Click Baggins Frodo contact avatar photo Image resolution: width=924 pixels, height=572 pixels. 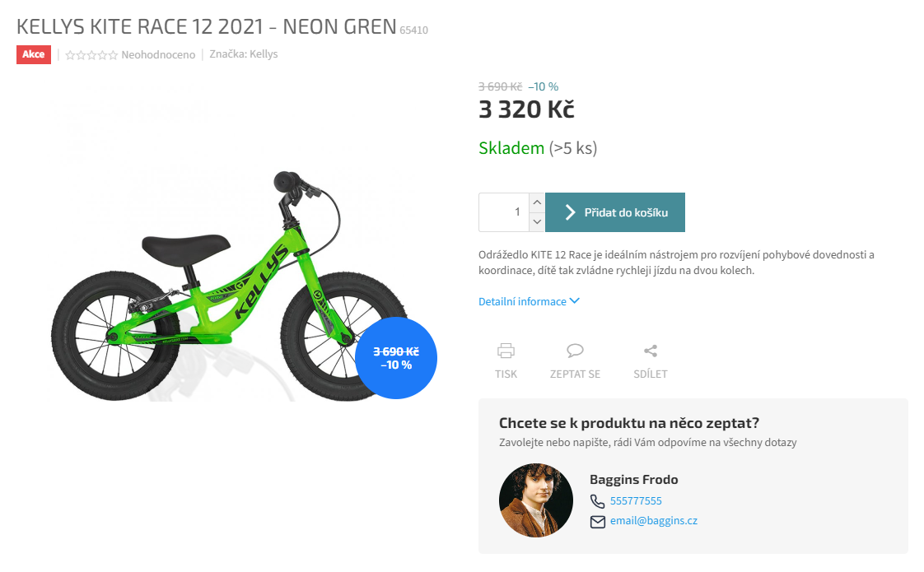pos(536,500)
